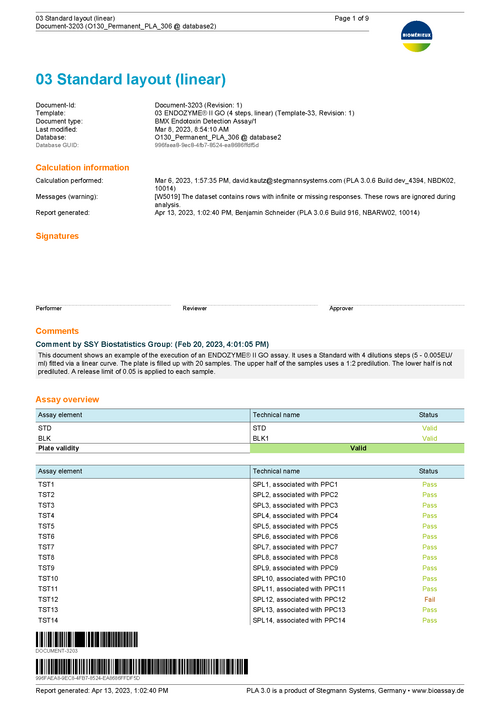This screenshot has width=500, height=708.
Task: Click the 'Pass' status of TST1
Action: coord(430,484)
